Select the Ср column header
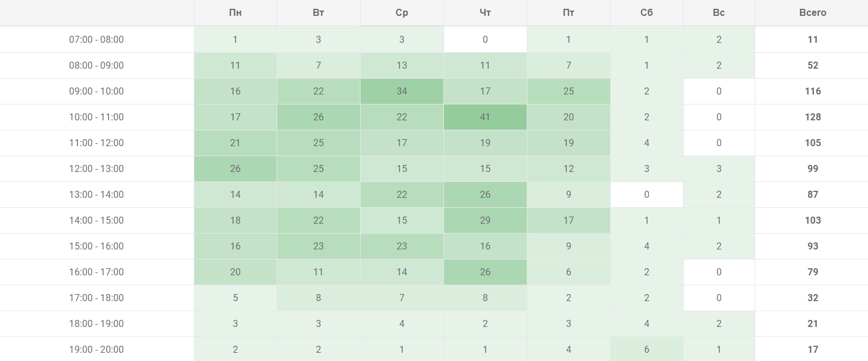868x361 pixels. (402, 12)
